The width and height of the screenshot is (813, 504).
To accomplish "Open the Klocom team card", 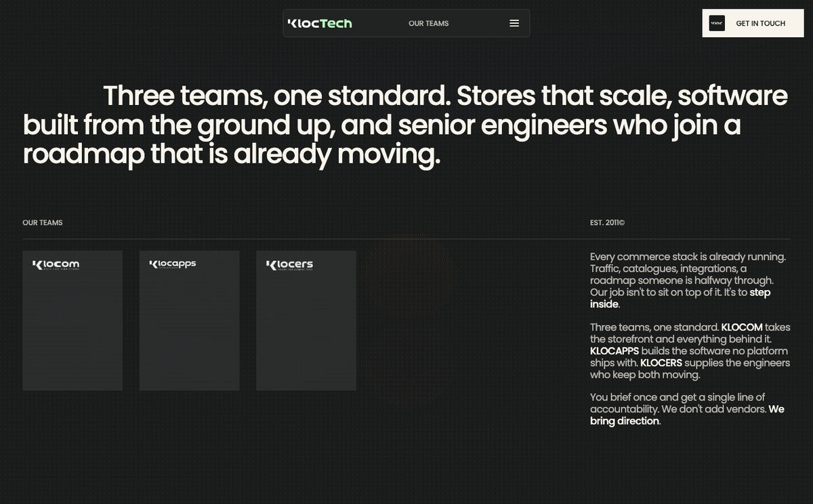I will click(72, 320).
